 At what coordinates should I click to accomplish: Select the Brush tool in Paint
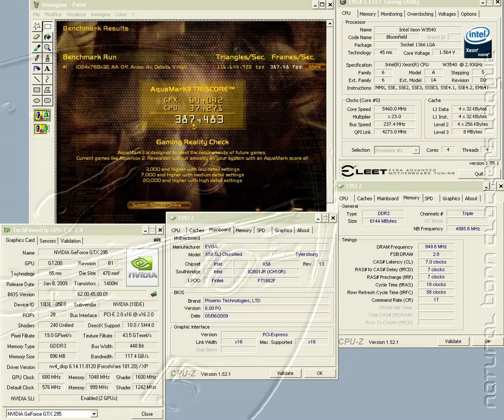48,58
